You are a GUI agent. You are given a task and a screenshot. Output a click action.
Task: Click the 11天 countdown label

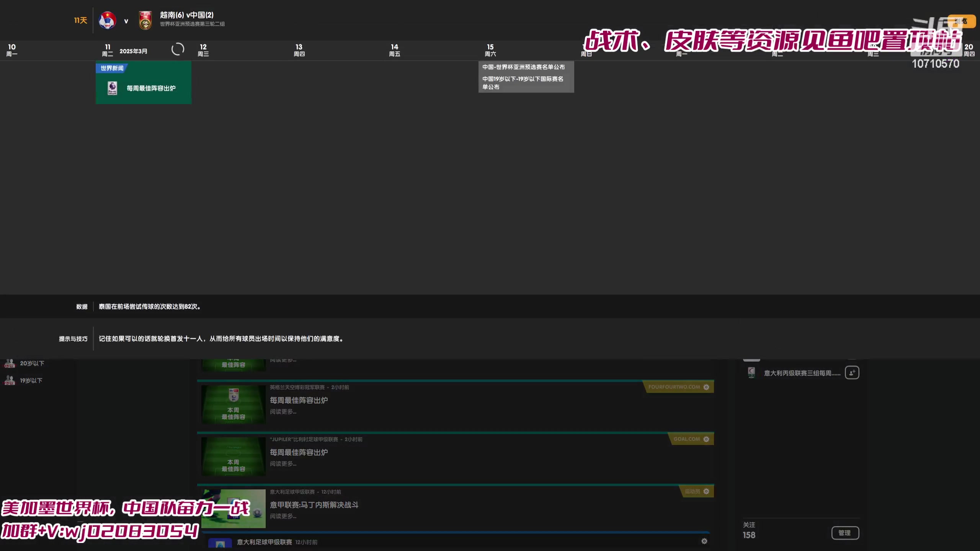(x=81, y=20)
